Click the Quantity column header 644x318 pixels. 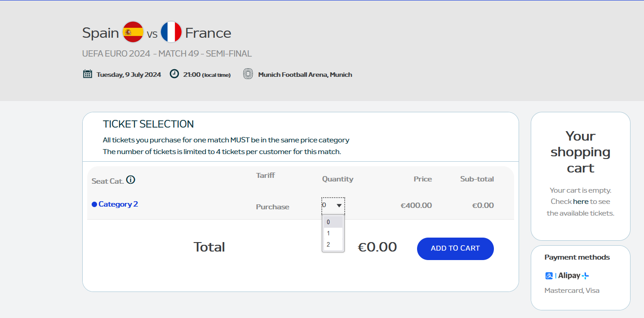click(x=338, y=179)
